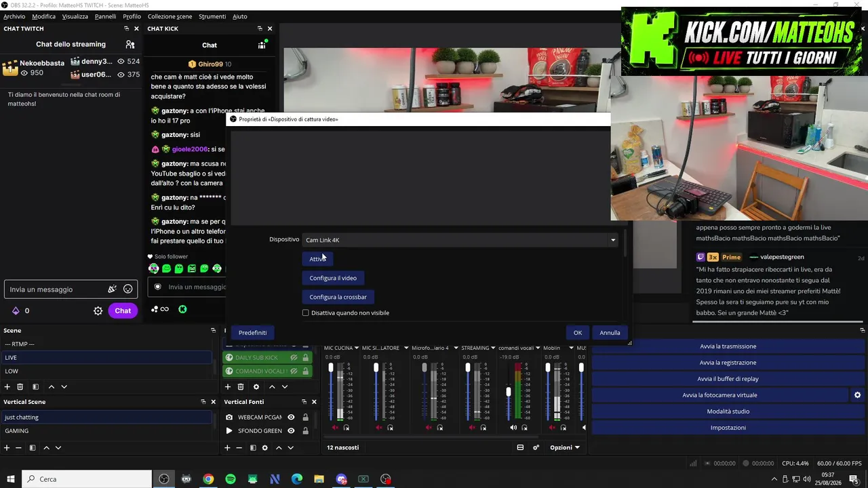Viewport: 868px width, 488px height.
Task: Cancel the properties dialog with Annulla
Action: point(610,333)
